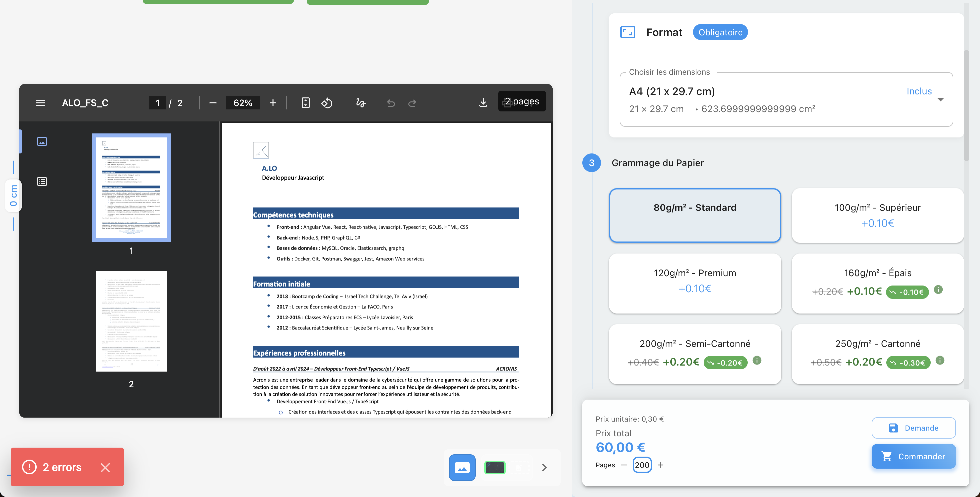The width and height of the screenshot is (980, 497).
Task: Switch to the image preview tab
Action: coord(462,467)
